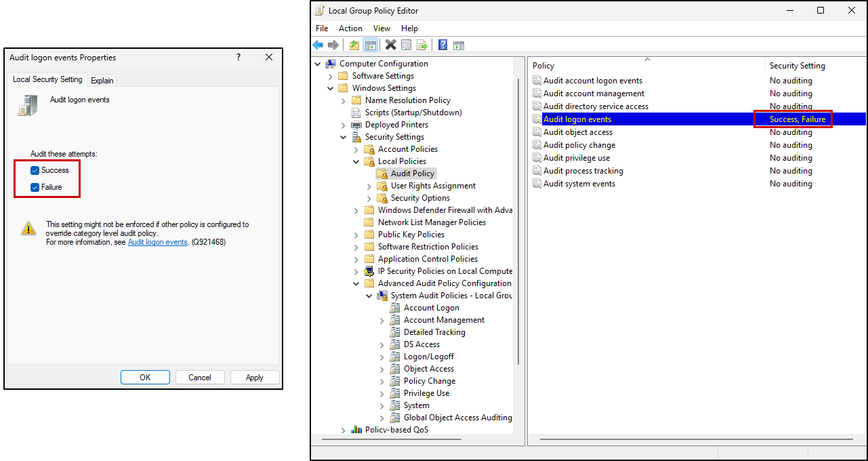Click the Back arrow in the toolbar
This screenshot has height=461, width=868.
click(x=318, y=45)
